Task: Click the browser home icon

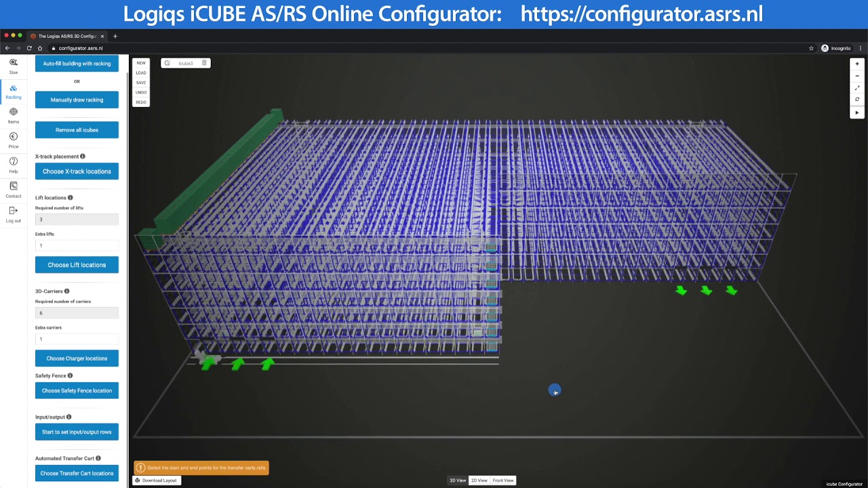Action: (40, 48)
